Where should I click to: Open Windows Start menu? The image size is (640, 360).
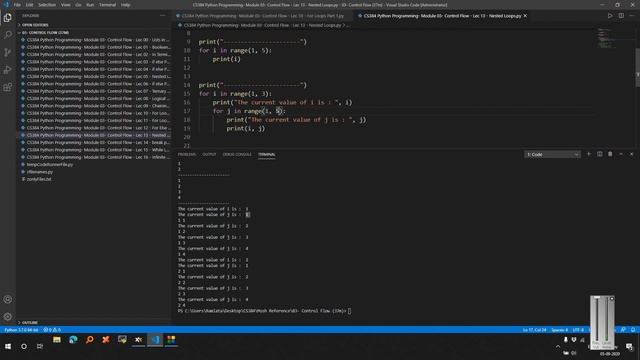click(x=8, y=346)
